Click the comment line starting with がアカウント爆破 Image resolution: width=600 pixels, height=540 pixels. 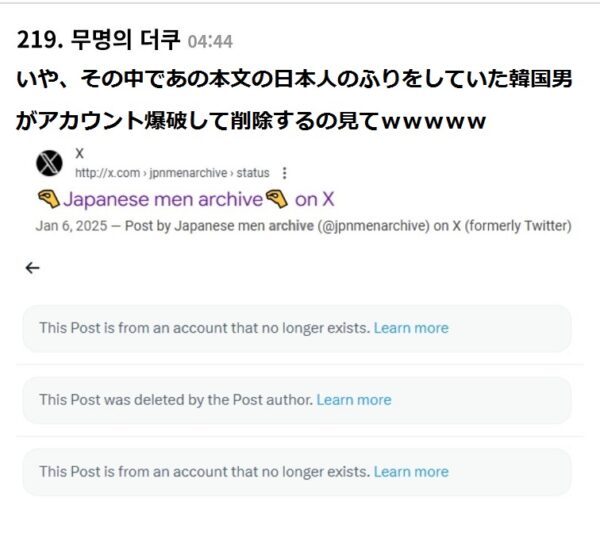[252, 121]
